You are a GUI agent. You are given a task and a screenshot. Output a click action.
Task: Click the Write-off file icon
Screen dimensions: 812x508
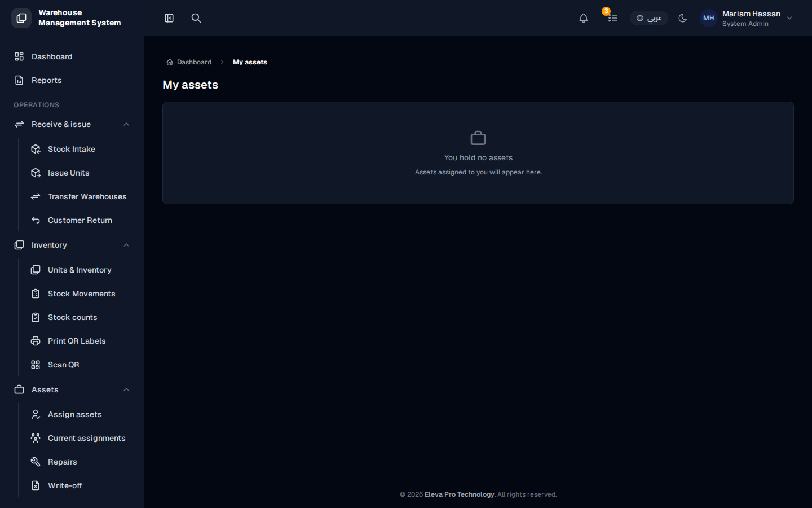pyautogui.click(x=36, y=485)
